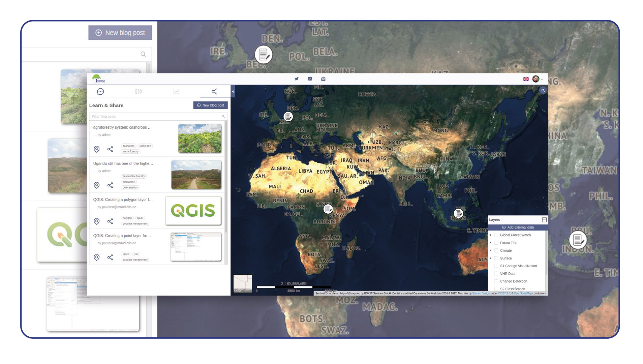The width and height of the screenshot is (643, 364).
Task: Click the magnifier in Filter blog posts
Action: tap(223, 116)
